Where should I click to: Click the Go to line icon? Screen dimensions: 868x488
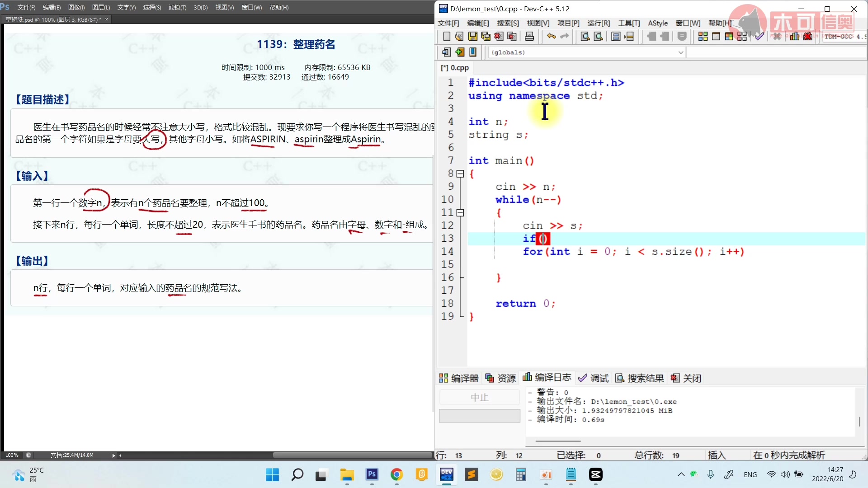coord(629,37)
